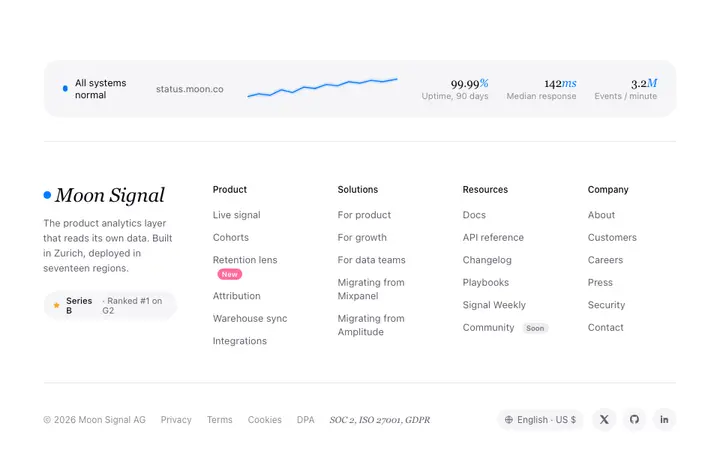Click the globe icon in language selector

[509, 420]
